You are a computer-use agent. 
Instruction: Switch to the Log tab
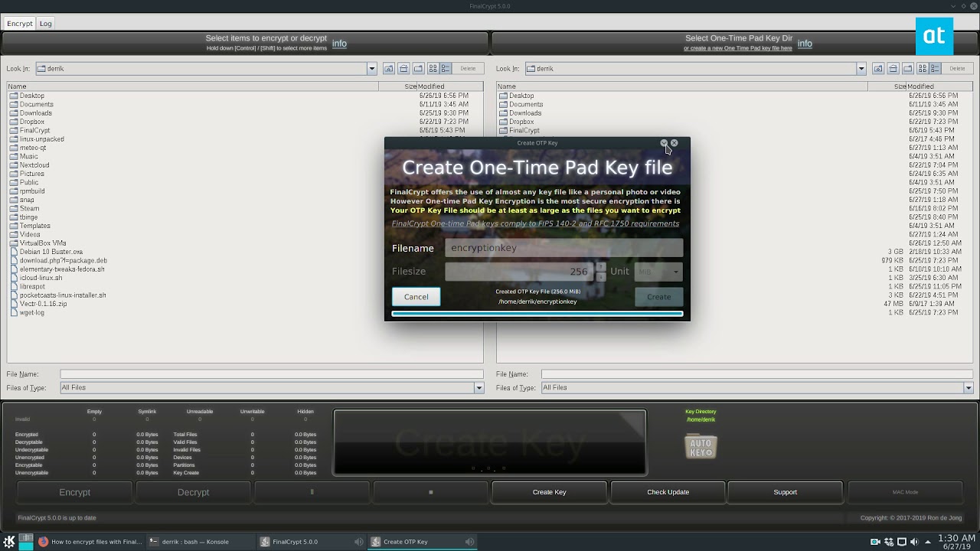pyautogui.click(x=46, y=24)
